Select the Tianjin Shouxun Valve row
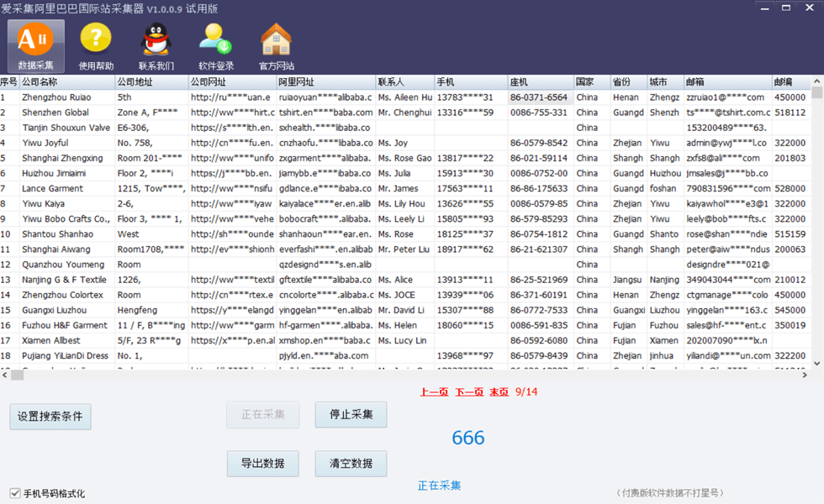 (x=405, y=128)
